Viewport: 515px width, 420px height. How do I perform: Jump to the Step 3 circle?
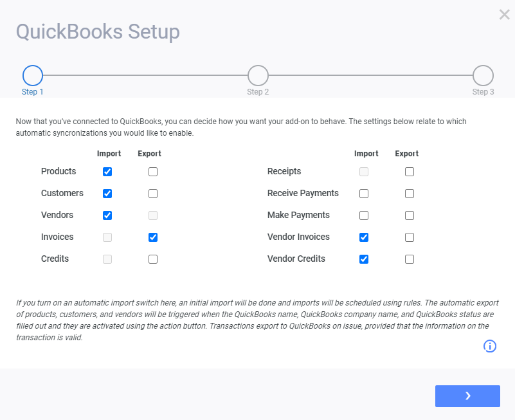483,76
